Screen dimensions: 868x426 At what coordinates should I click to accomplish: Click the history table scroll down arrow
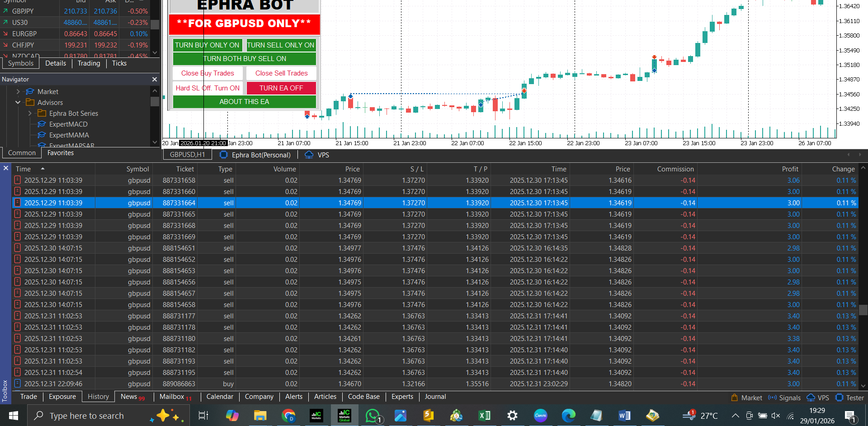[863, 386]
